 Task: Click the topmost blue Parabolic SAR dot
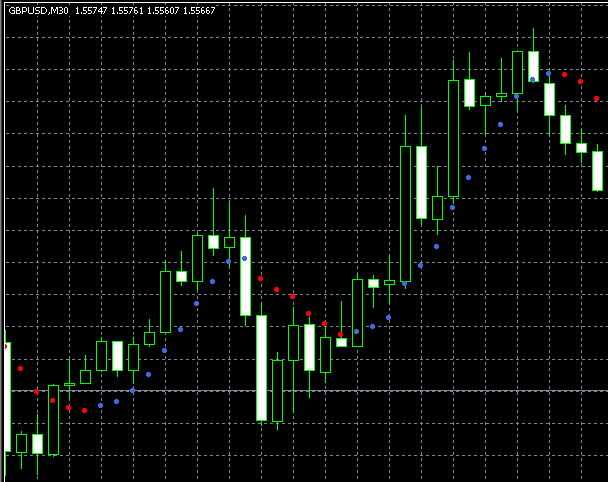pyautogui.click(x=548, y=73)
